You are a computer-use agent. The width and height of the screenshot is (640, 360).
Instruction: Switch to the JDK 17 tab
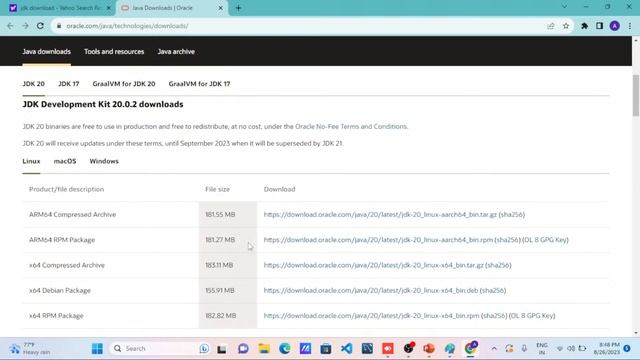[x=69, y=84]
